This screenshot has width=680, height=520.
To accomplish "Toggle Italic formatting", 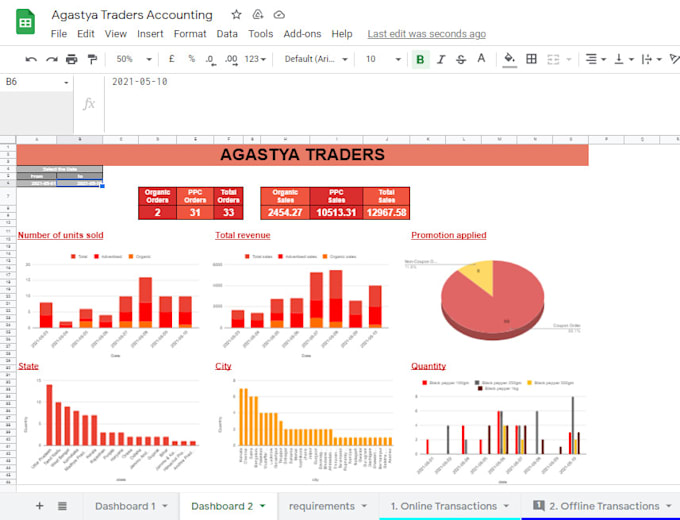I will (441, 59).
